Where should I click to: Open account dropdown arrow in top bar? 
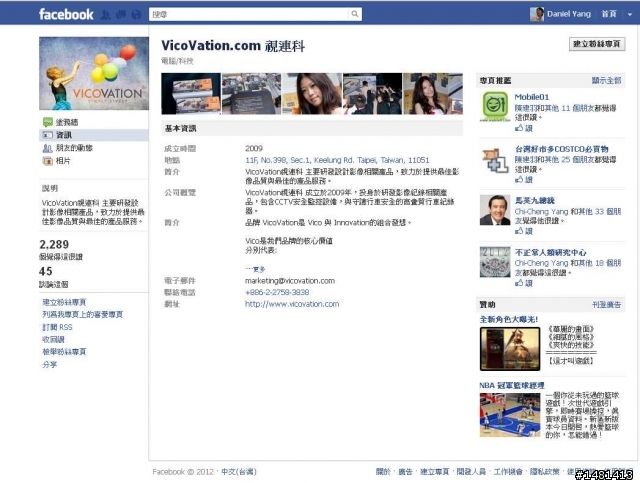click(630, 14)
